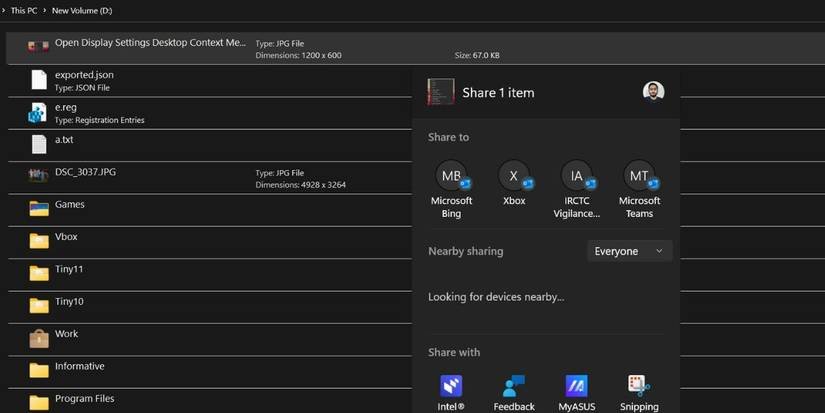Select the Xbox share contact
The image size is (825, 413).
(x=514, y=177)
